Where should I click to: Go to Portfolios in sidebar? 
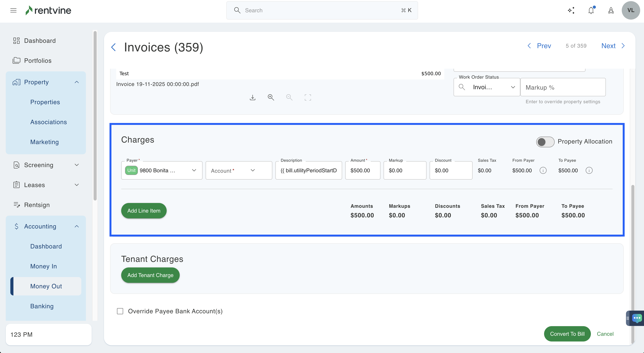pos(38,60)
